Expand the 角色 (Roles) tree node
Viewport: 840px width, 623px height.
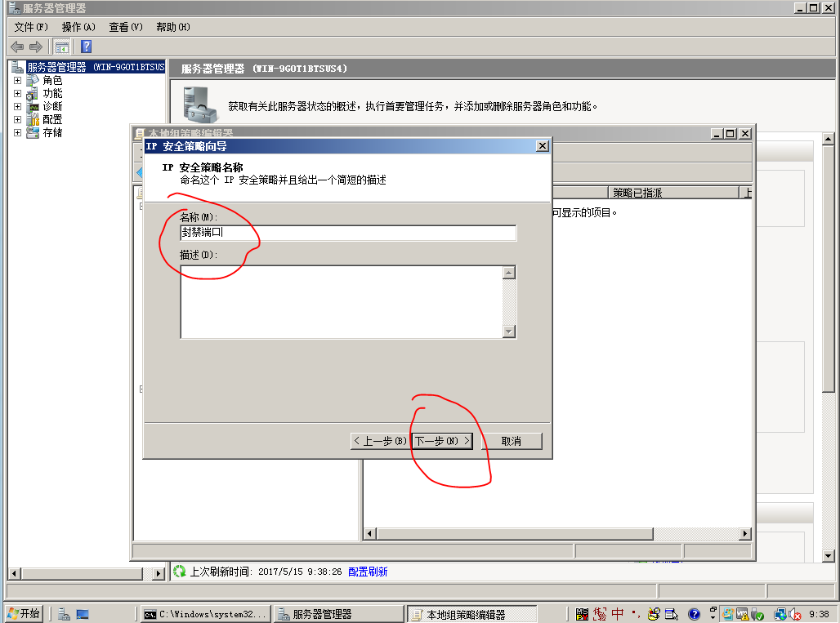17,80
